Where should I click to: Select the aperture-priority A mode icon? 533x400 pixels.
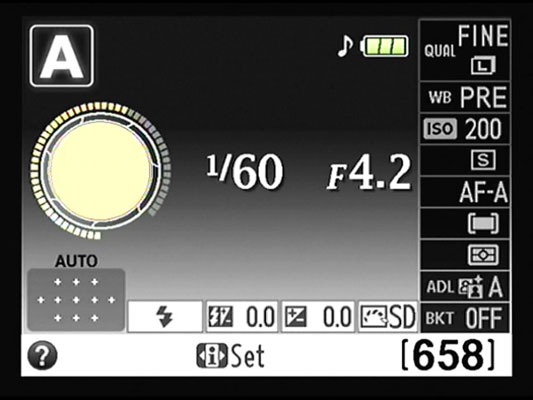click(x=62, y=56)
